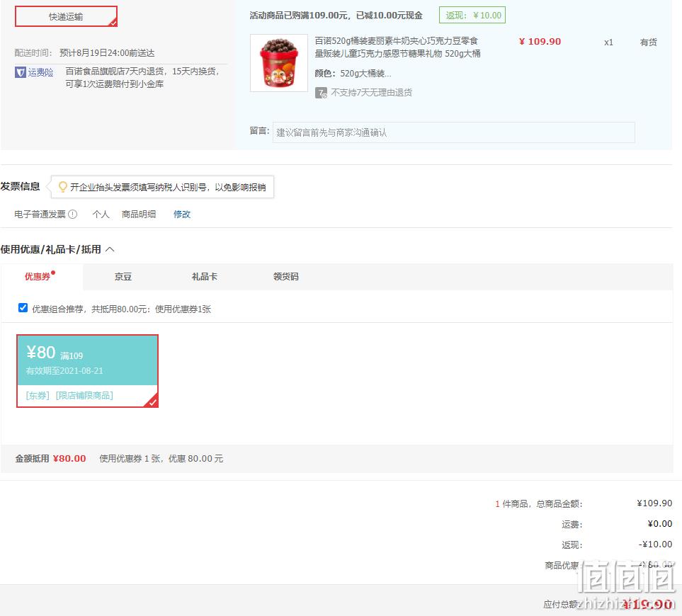This screenshot has height=616, width=682.
Task: Collapse the 使用优惠/礼品卡/抵用 section
Action: 110,249
